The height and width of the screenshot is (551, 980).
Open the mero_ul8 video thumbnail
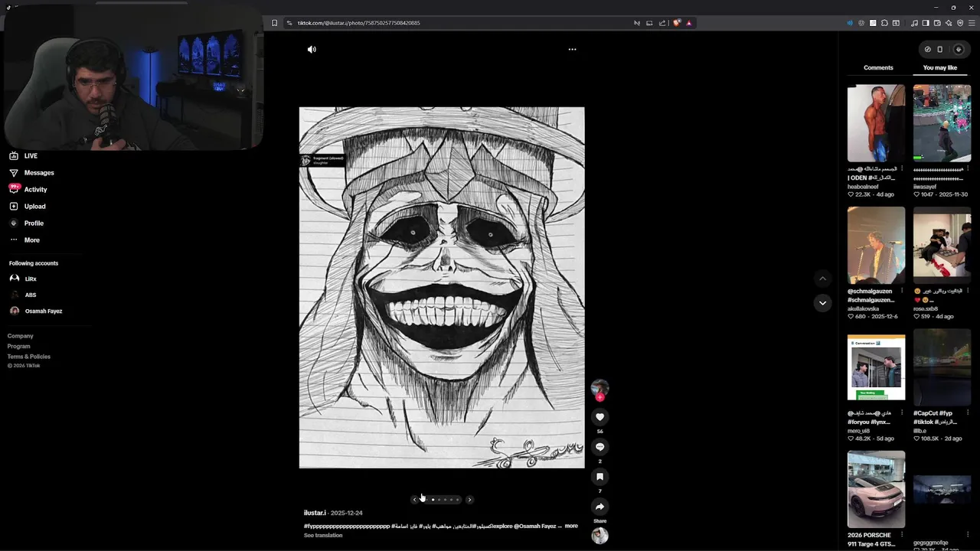876,367
